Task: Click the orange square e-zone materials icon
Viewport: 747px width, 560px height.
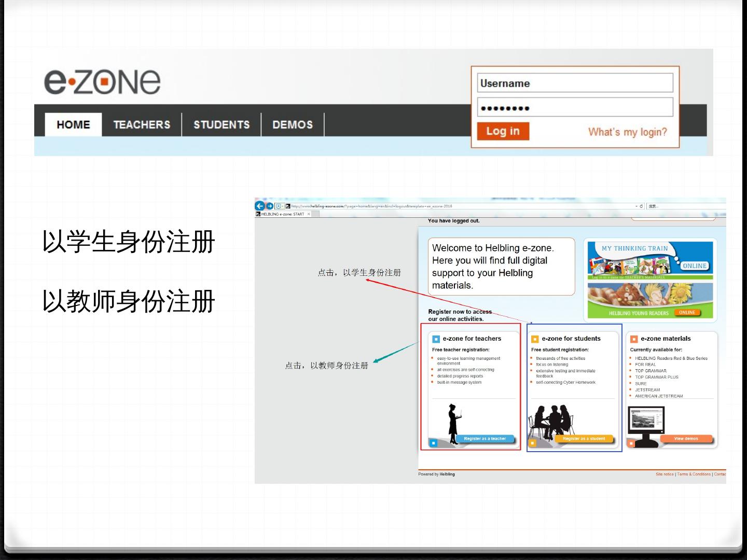Action: click(x=633, y=339)
